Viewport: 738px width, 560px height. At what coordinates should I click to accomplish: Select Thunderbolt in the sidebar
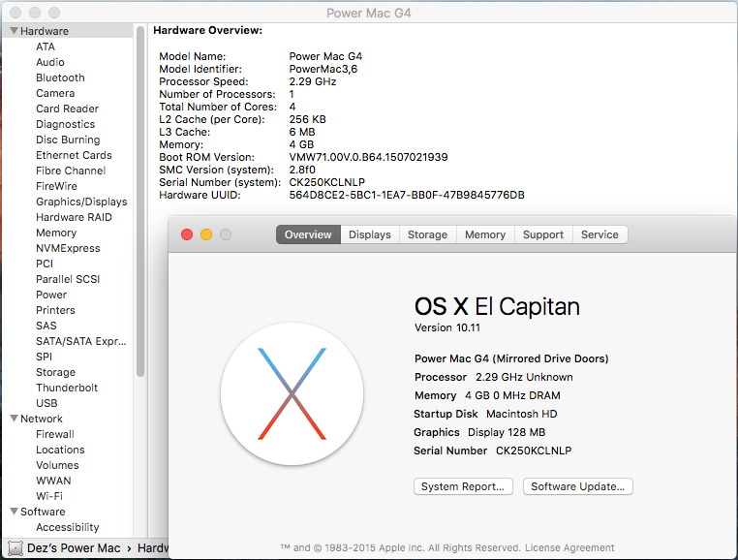67,389
